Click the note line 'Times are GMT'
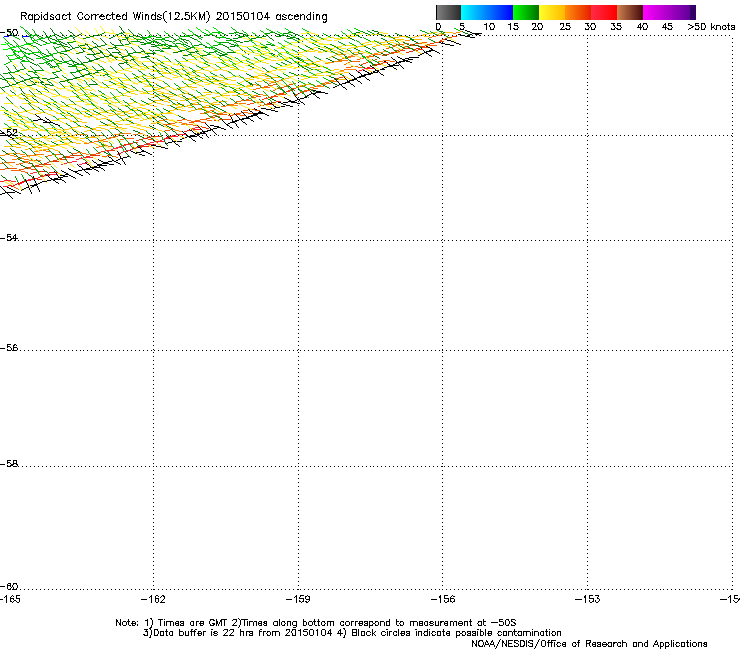This screenshot has height=650, width=740. pyautogui.click(x=193, y=623)
